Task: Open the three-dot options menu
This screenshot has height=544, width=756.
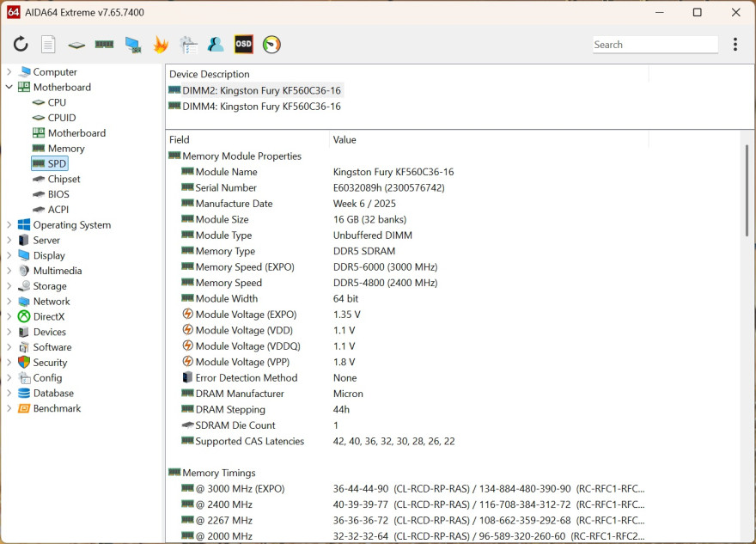Action: [735, 45]
